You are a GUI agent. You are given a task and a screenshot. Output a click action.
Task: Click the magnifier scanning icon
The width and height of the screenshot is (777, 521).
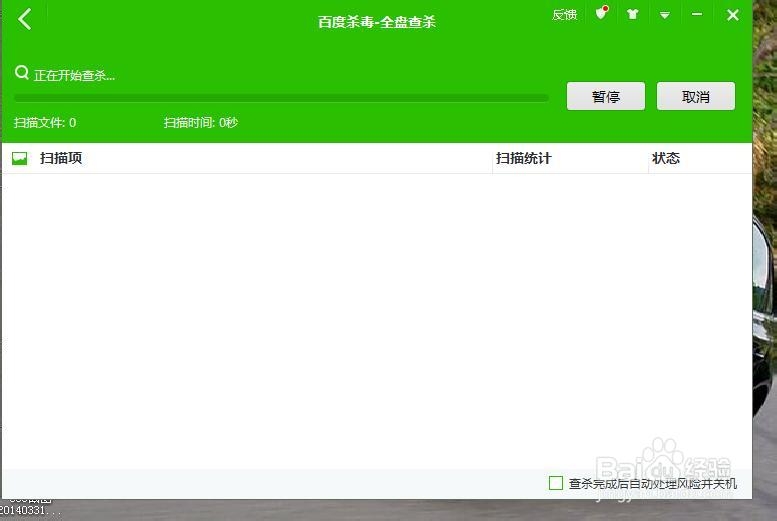(22, 73)
